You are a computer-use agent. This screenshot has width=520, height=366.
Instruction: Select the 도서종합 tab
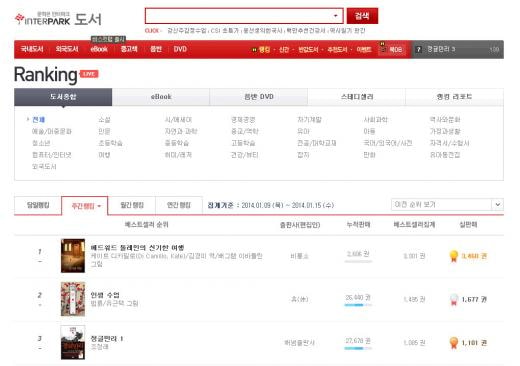click(63, 97)
